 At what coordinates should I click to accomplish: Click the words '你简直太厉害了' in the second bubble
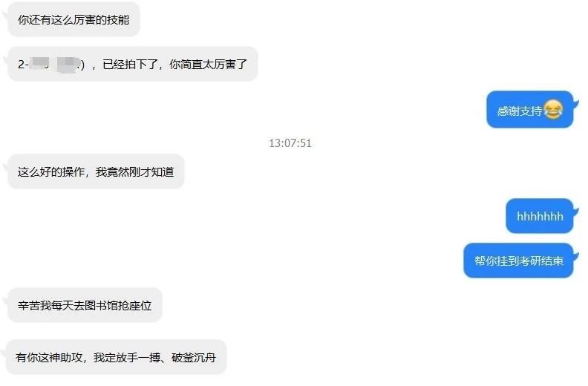[208, 64]
